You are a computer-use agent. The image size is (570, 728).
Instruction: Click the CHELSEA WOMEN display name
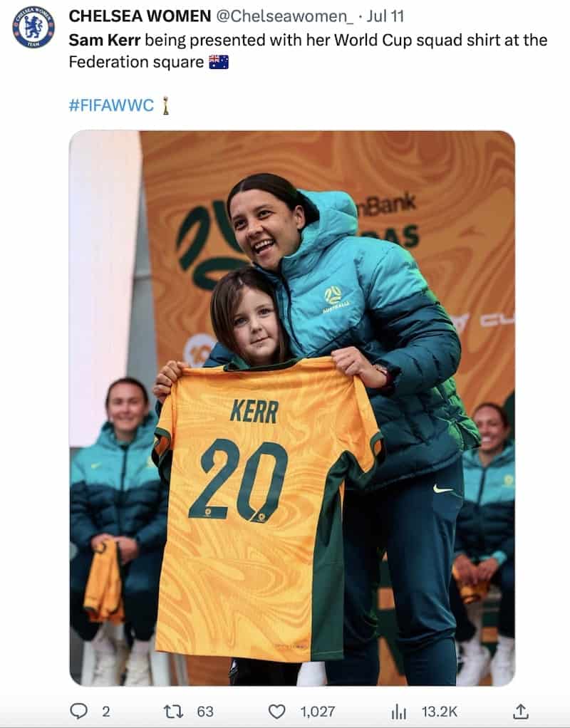click(140, 16)
